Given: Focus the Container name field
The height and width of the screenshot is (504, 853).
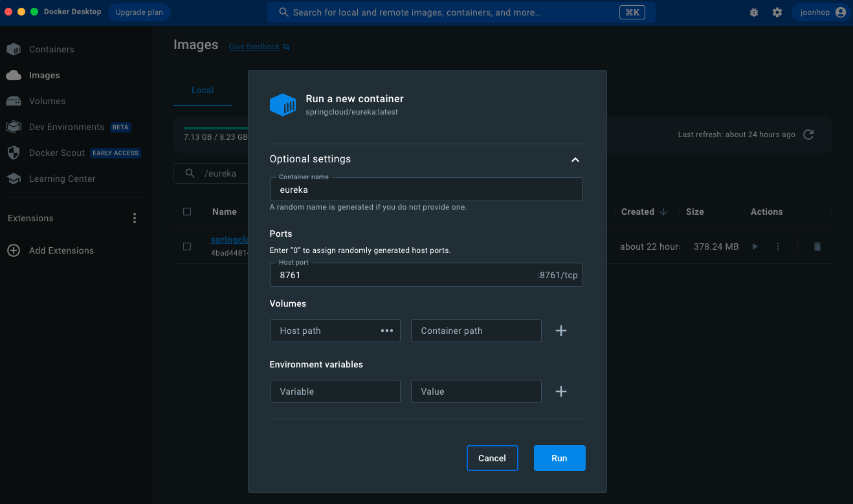Looking at the screenshot, I should 426,190.
